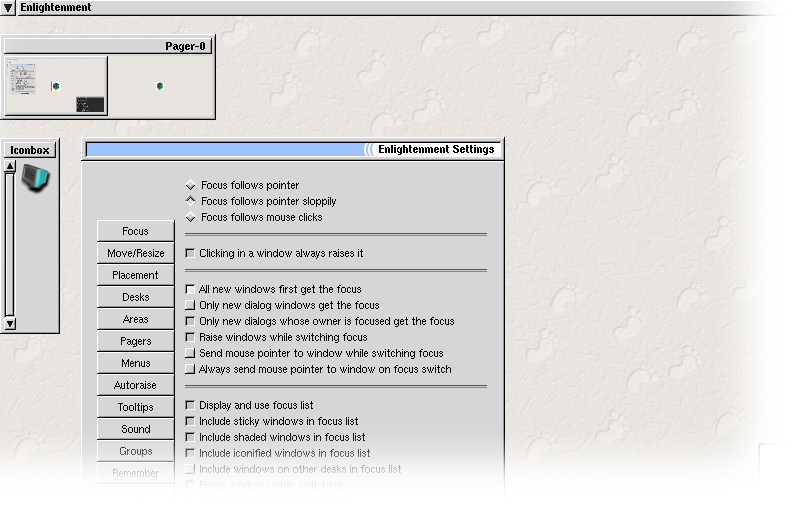Open the Menus settings tab
Viewport: 800px width, 525px height.
135,363
